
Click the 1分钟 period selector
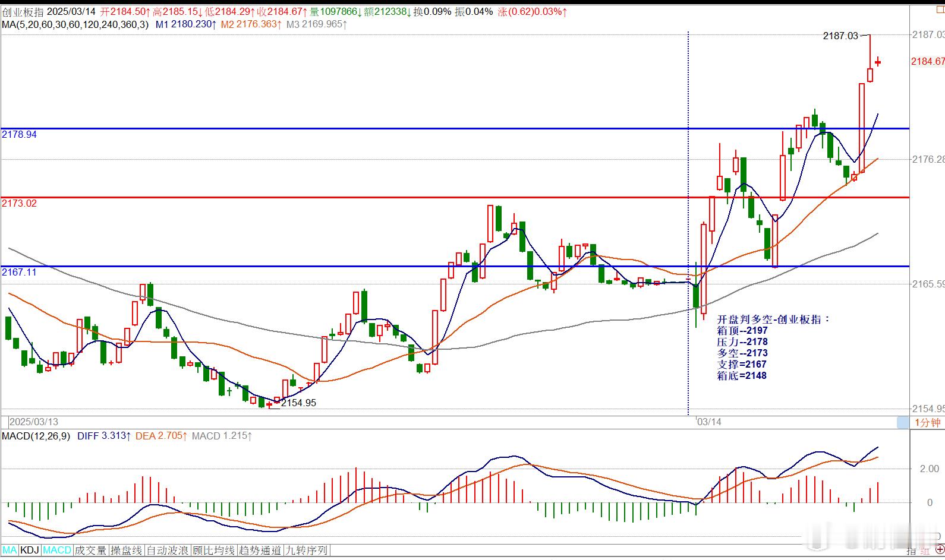[x=928, y=422]
